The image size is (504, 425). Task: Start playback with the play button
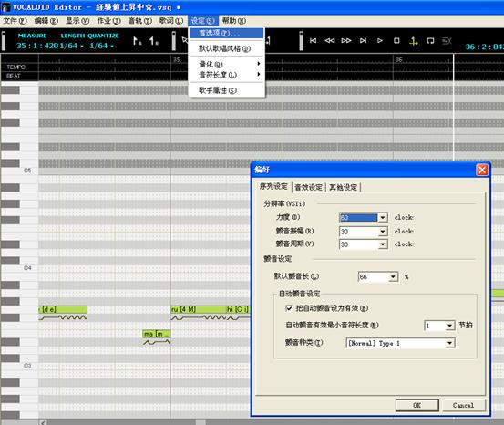(x=380, y=40)
